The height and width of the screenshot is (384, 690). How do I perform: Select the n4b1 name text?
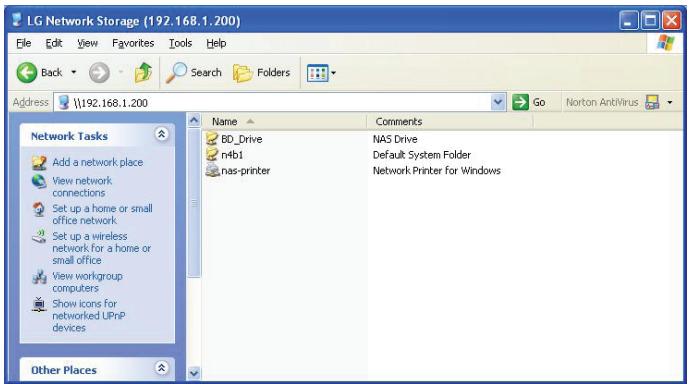tap(232, 155)
